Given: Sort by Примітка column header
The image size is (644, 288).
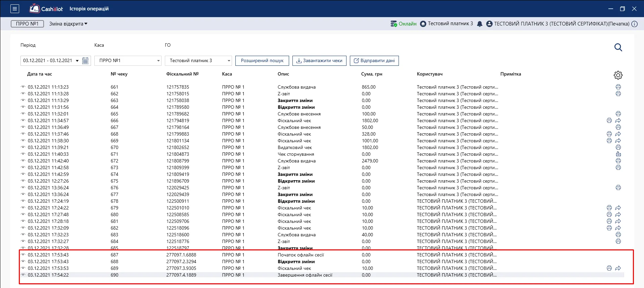Looking at the screenshot, I should click(511, 74).
